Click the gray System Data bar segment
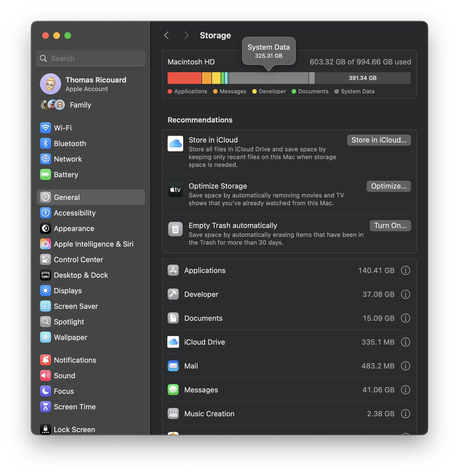Image resolution: width=459 pixels, height=476 pixels. [269, 78]
